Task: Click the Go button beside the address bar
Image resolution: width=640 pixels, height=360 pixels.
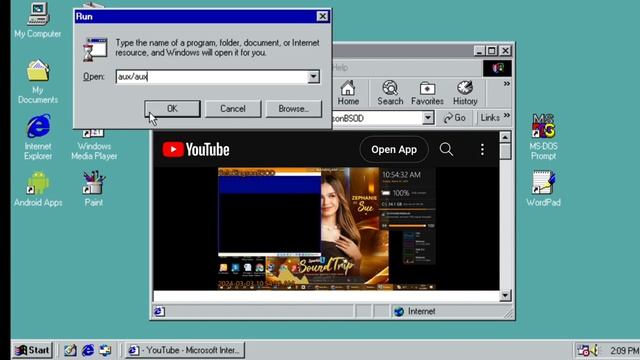Action: pyautogui.click(x=454, y=118)
